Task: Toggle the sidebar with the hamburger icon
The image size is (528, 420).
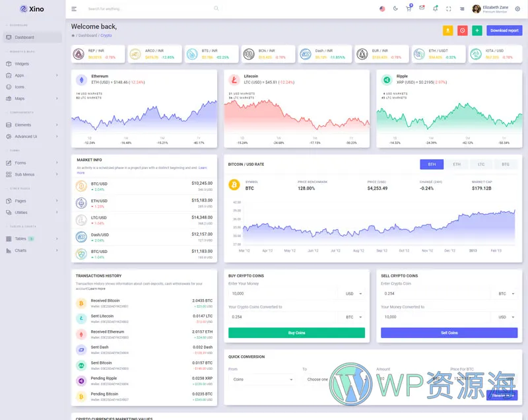Action: (x=74, y=9)
